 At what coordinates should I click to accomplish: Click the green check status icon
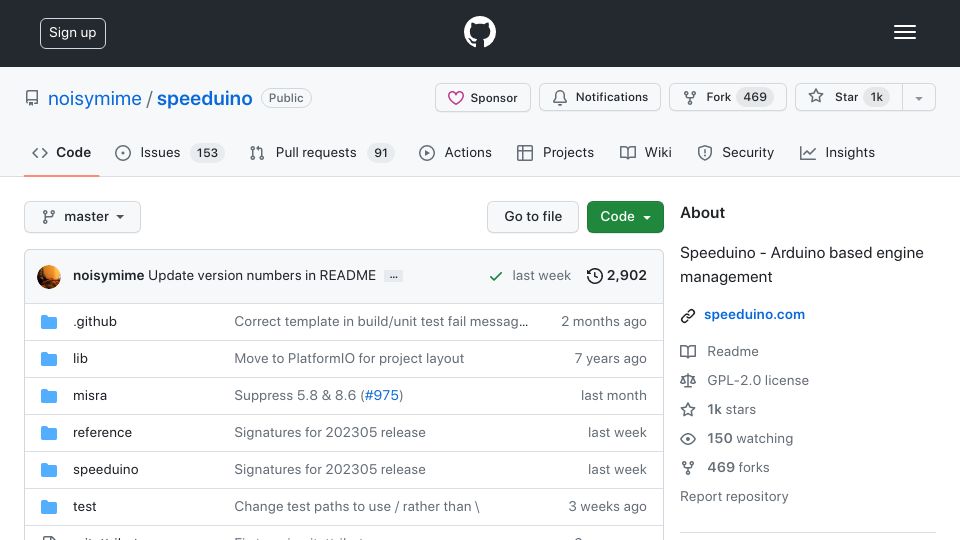tap(496, 276)
